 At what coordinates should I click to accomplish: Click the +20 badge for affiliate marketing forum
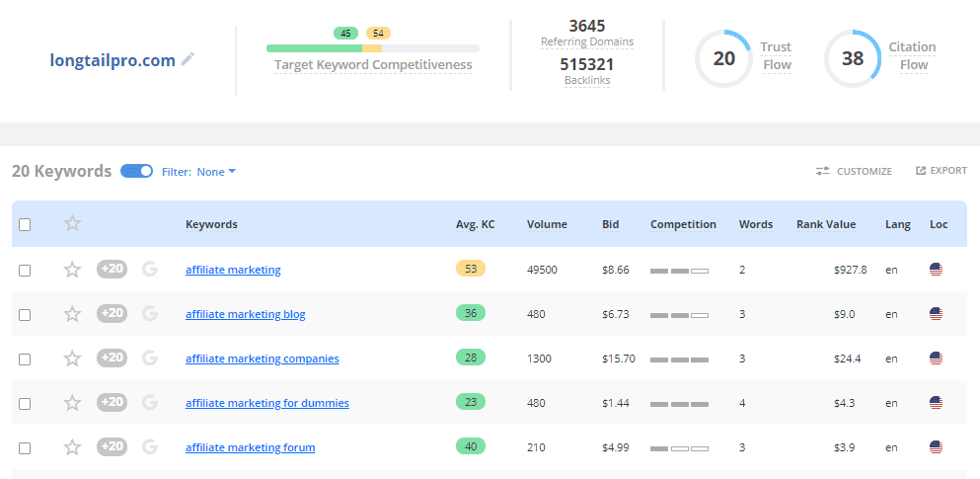pos(112,446)
